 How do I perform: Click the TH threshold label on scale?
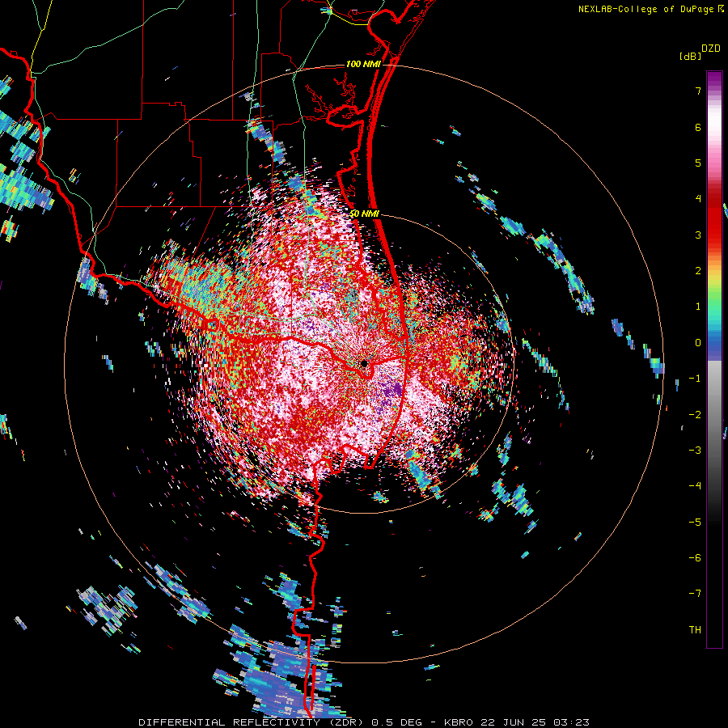pos(695,630)
